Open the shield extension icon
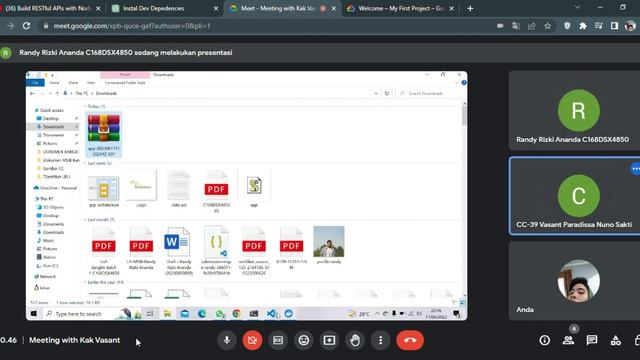640x360 pixels. tap(567, 26)
